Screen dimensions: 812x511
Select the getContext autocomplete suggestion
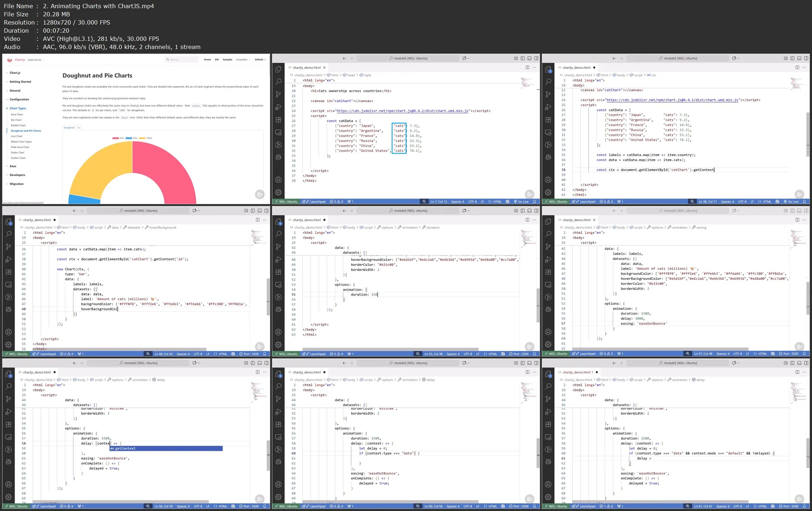coord(125,448)
